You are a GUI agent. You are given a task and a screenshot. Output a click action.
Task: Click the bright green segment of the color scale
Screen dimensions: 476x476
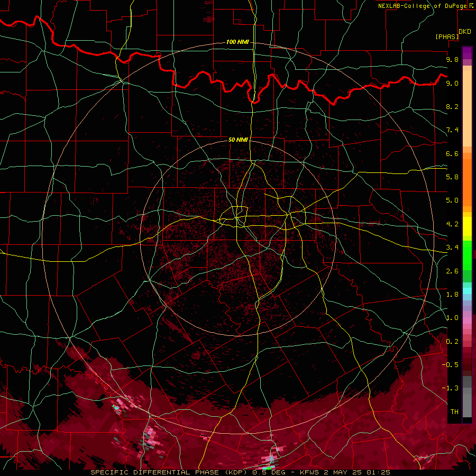[467, 255]
